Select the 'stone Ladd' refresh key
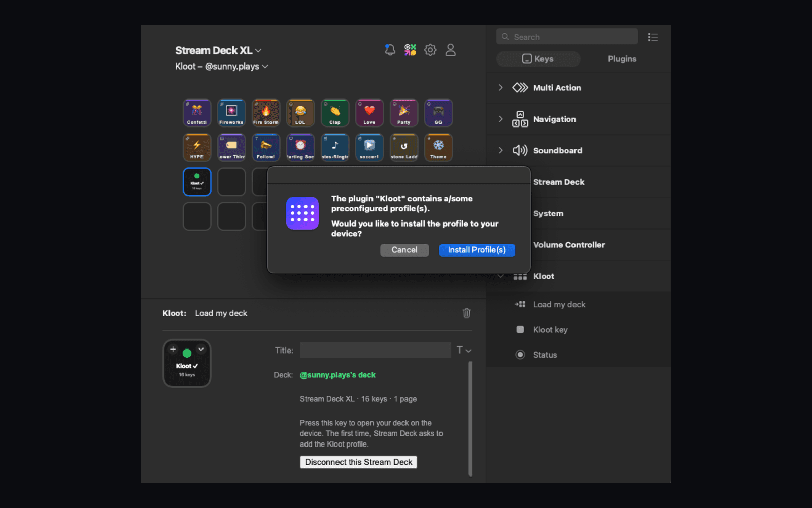 point(404,147)
